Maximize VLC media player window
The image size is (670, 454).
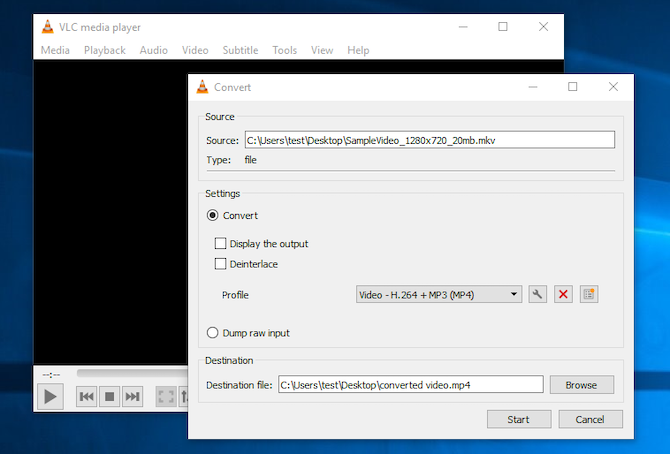(x=503, y=27)
